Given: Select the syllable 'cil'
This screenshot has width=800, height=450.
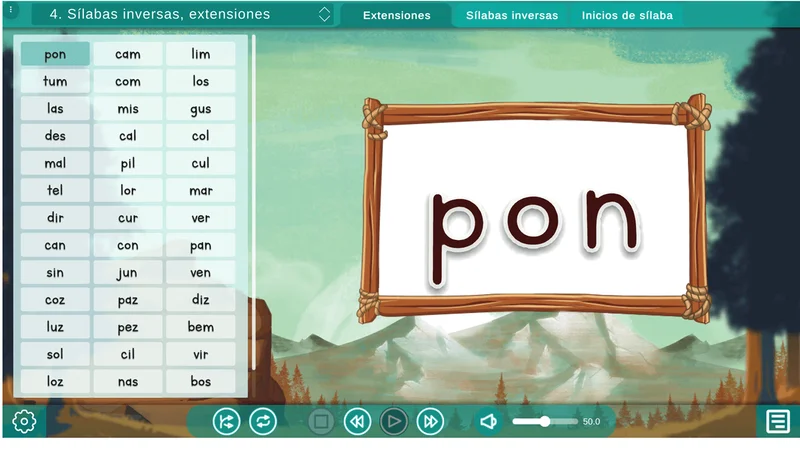Looking at the screenshot, I should (128, 354).
